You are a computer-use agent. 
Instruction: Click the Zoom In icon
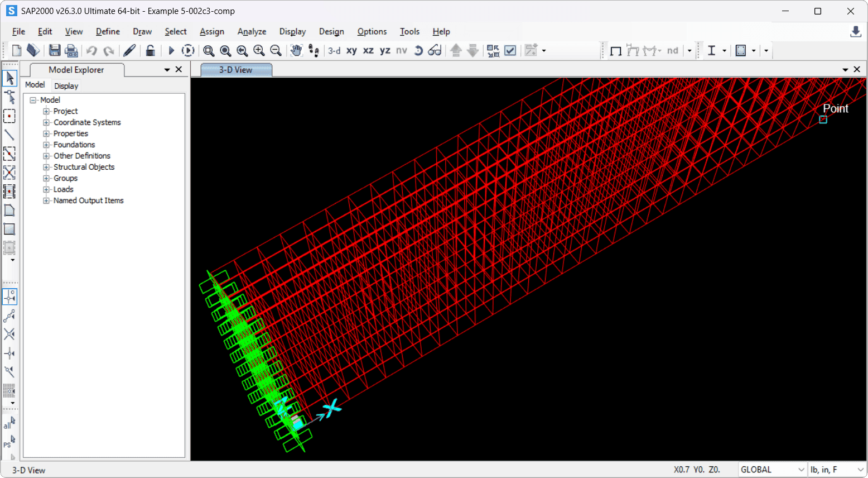click(x=259, y=51)
